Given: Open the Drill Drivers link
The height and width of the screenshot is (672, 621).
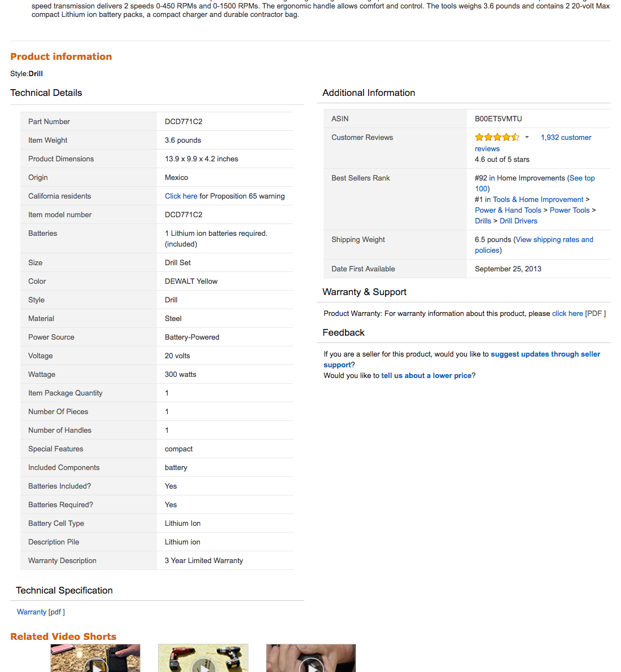Looking at the screenshot, I should [x=518, y=221].
